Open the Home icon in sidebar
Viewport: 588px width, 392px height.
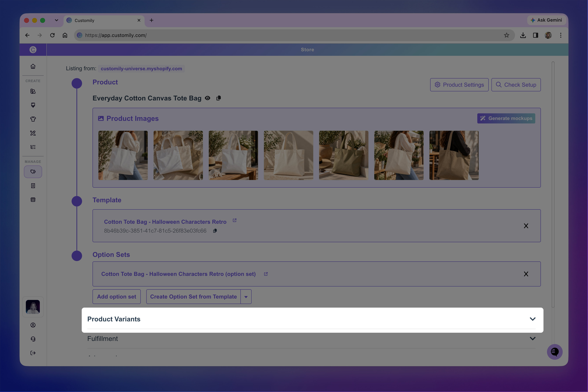(33, 66)
